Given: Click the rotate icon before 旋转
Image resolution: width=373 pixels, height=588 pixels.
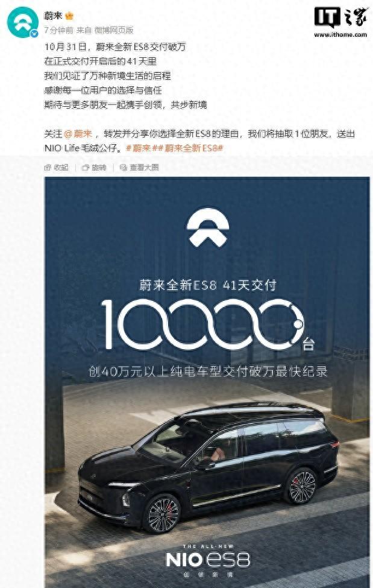Looking at the screenshot, I should click(86, 168).
